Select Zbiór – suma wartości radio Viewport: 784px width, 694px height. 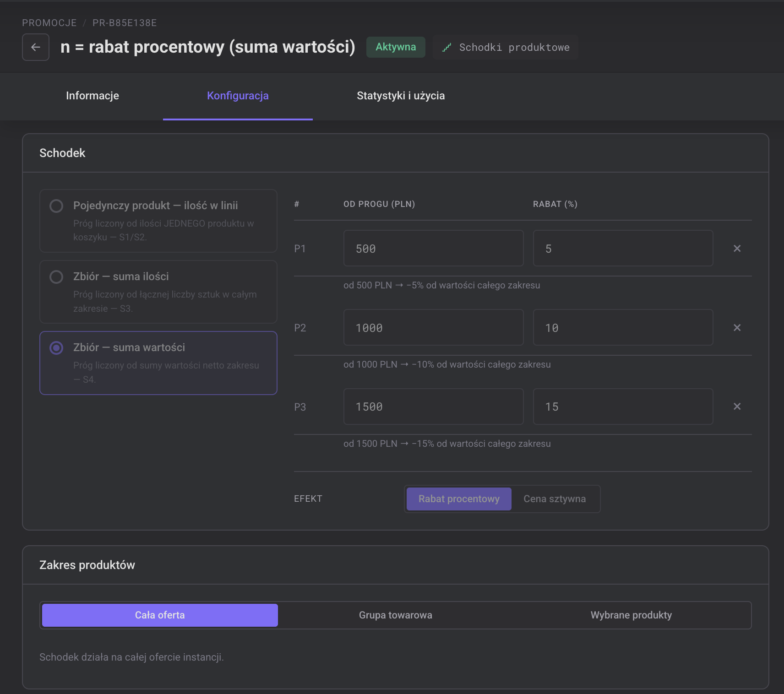click(x=158, y=363)
